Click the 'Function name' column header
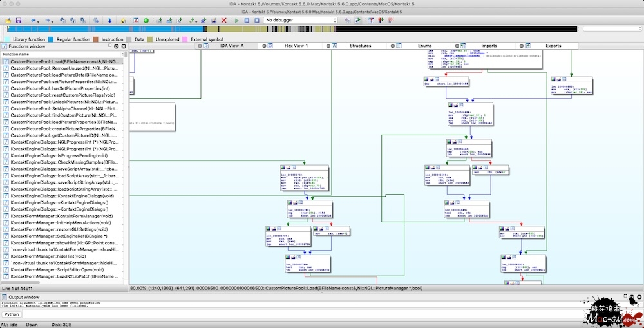644x328 pixels. [62, 54]
